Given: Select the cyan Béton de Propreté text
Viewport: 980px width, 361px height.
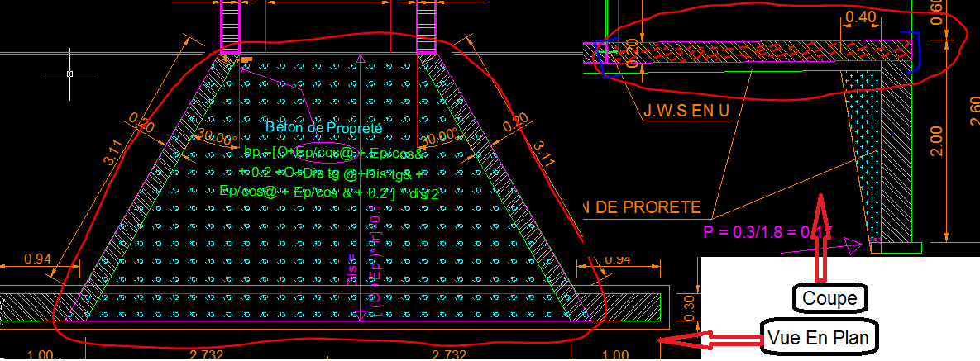Looking at the screenshot, I should click(323, 126).
